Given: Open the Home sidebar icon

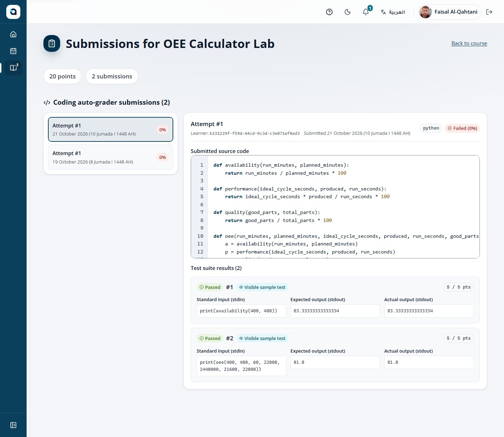Looking at the screenshot, I should [13, 34].
